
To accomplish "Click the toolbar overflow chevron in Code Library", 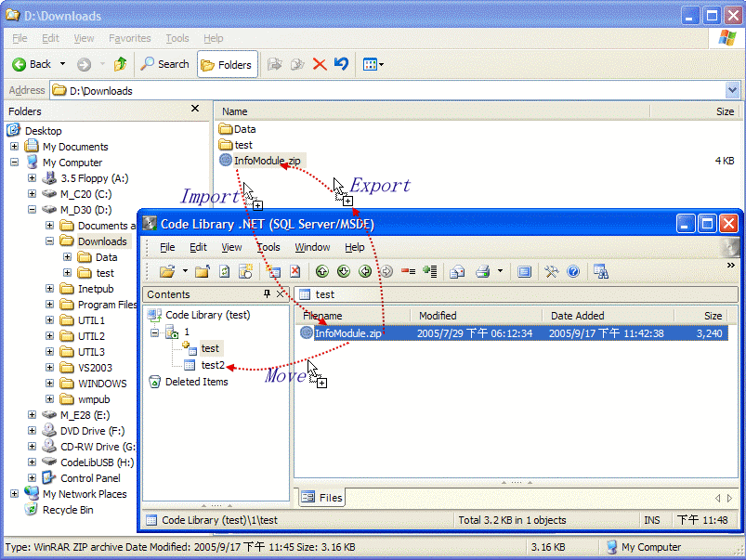I will [x=731, y=265].
